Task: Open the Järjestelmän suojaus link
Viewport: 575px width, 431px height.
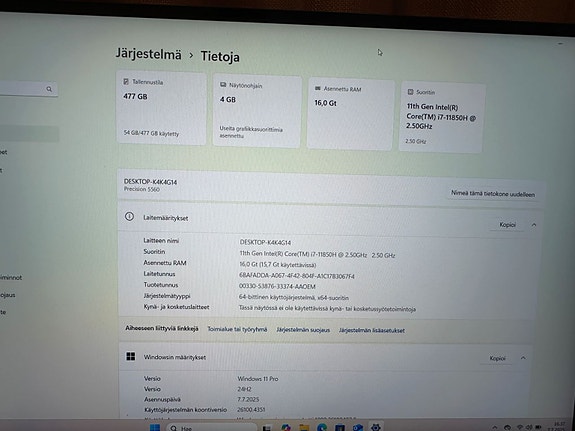Action: (303, 330)
